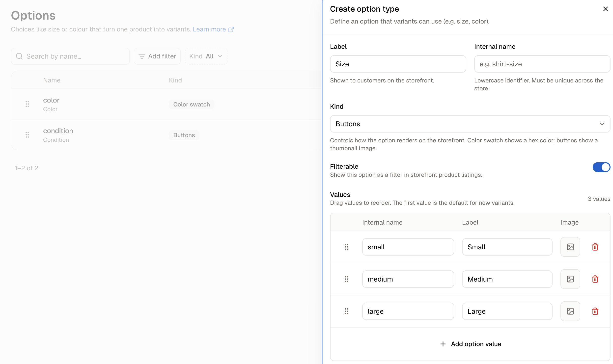
Task: Click the search magnifier icon
Action: 19,56
